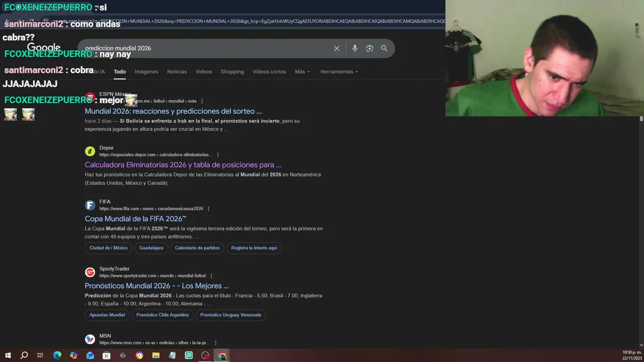Viewport: 644px width, 362px height.
Task: Open Task View on the taskbar
Action: (x=40, y=355)
